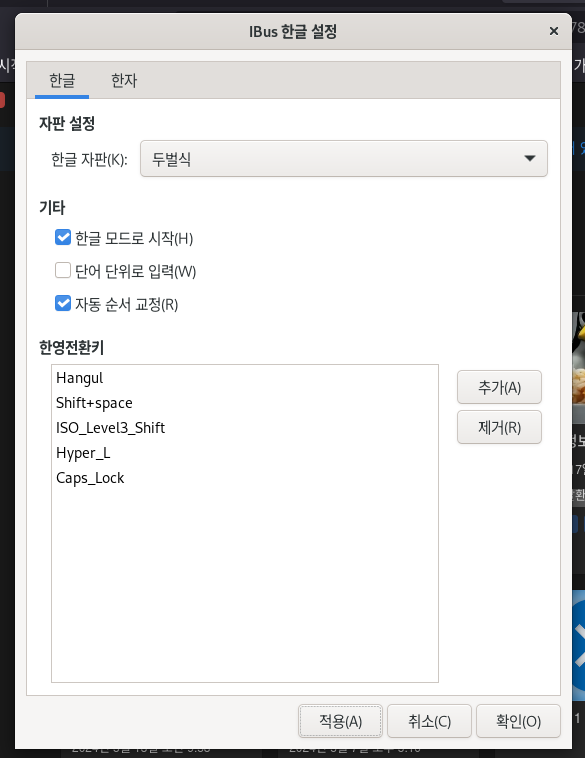Select the 한글 tab
Image resolution: width=585 pixels, height=758 pixels.
click(62, 80)
